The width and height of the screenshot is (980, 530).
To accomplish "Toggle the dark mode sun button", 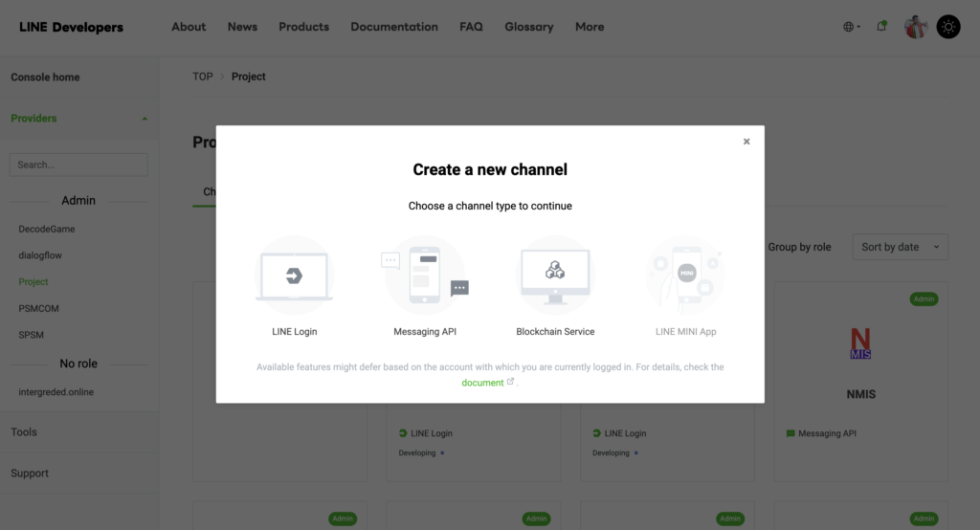I will pos(948,27).
